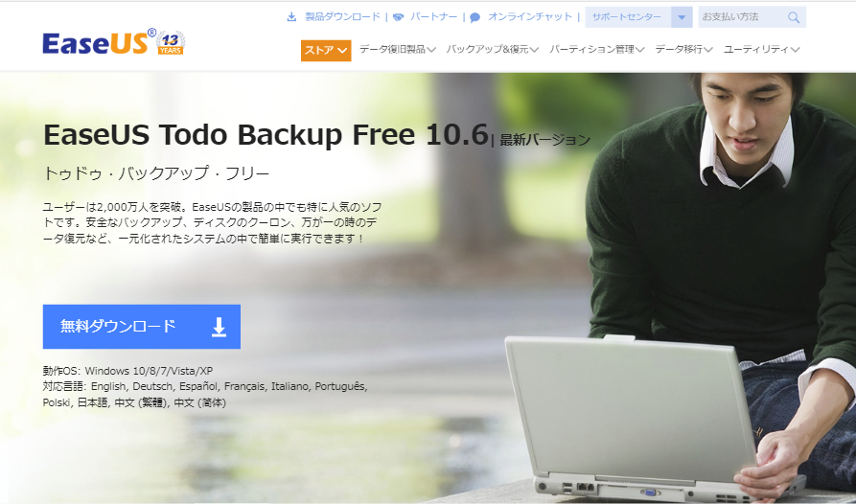This screenshot has width=856, height=504.
Task: Expand the データ復旧製品 menu
Action: point(398,50)
